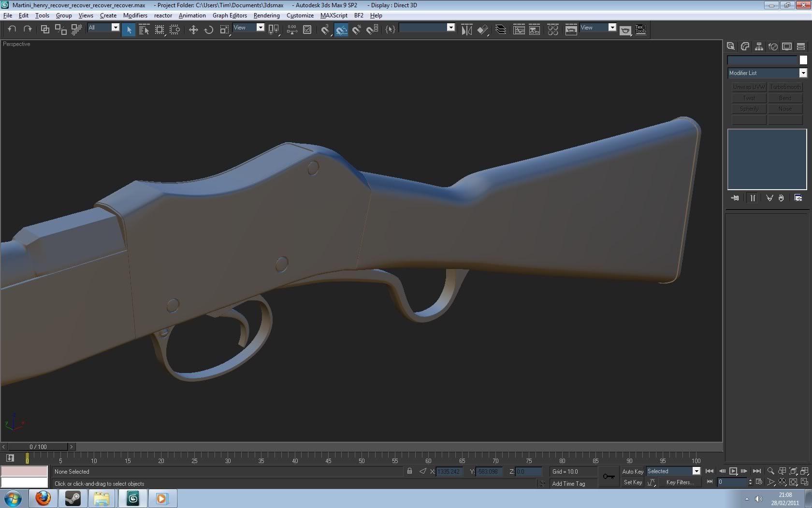Open the MAXScript menu
Screen dimensions: 812x508
[333, 15]
